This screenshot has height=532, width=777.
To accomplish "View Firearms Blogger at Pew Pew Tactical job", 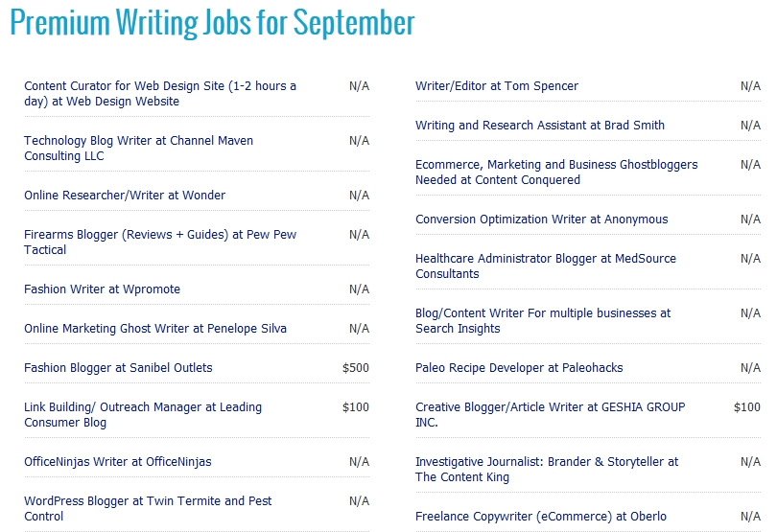I will click(160, 242).
